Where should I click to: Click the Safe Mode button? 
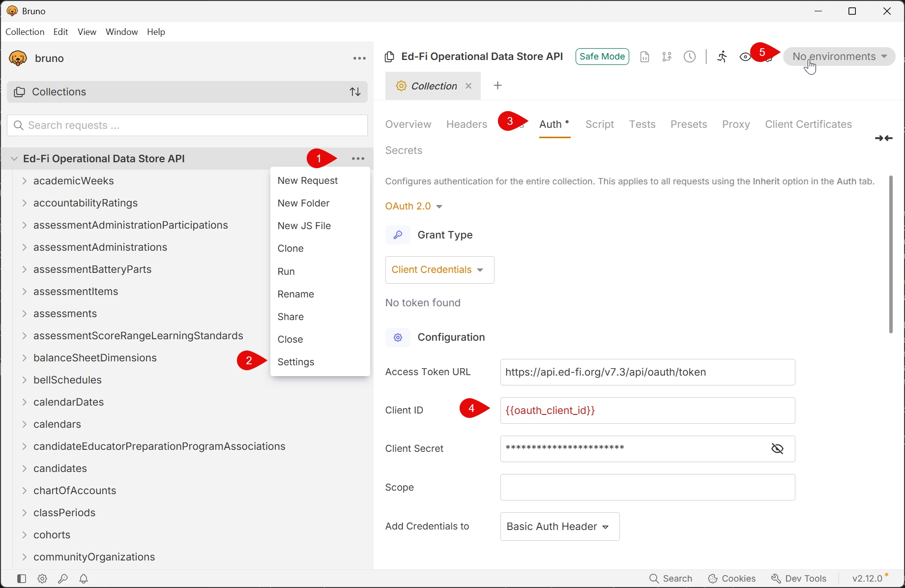tap(602, 56)
